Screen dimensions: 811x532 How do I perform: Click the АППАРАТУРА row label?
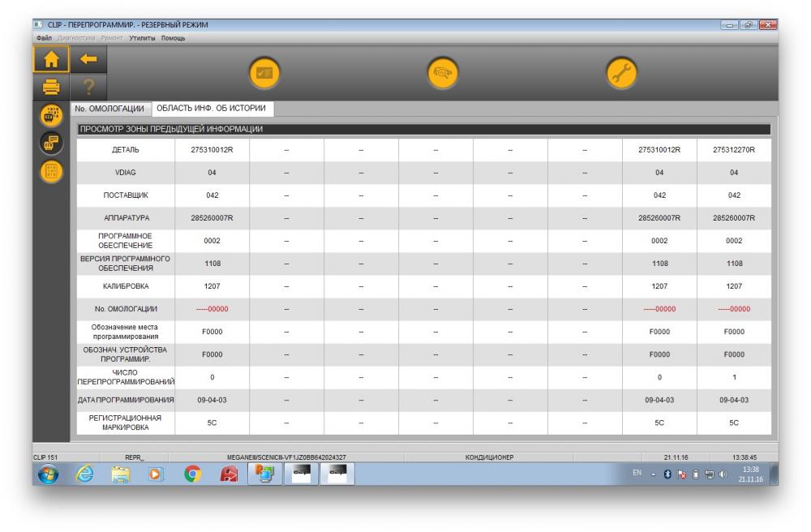pos(127,218)
